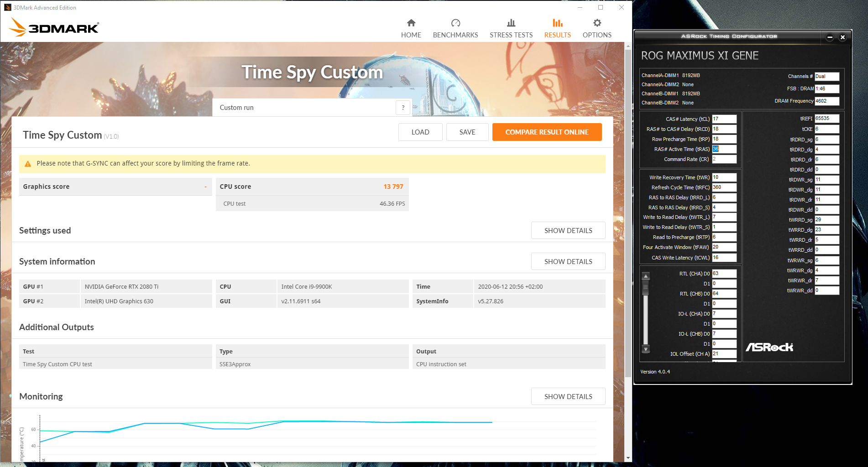The width and height of the screenshot is (868, 467).
Task: Click the question mark help button beside Custom run
Action: click(x=403, y=108)
